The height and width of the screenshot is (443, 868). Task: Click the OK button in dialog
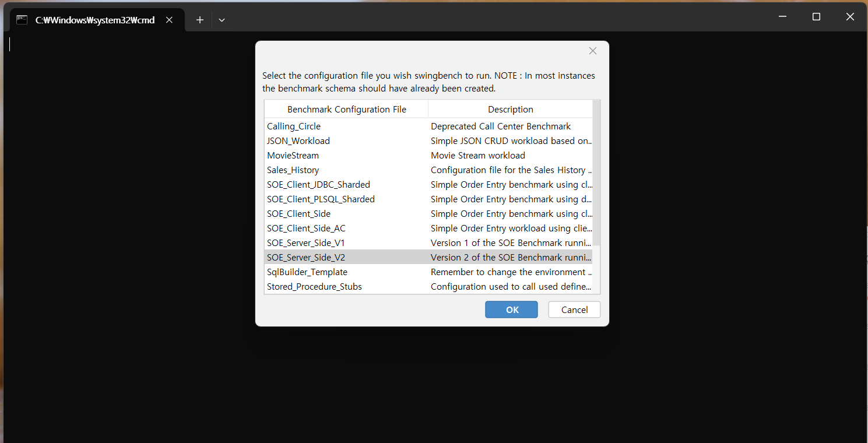pos(511,310)
